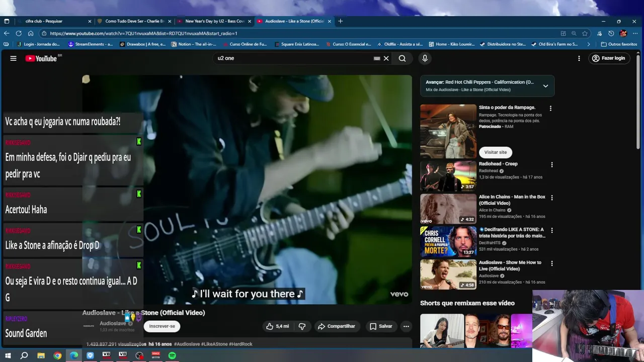
Task: Click hashtag #LikeAStone link
Action: (214, 344)
